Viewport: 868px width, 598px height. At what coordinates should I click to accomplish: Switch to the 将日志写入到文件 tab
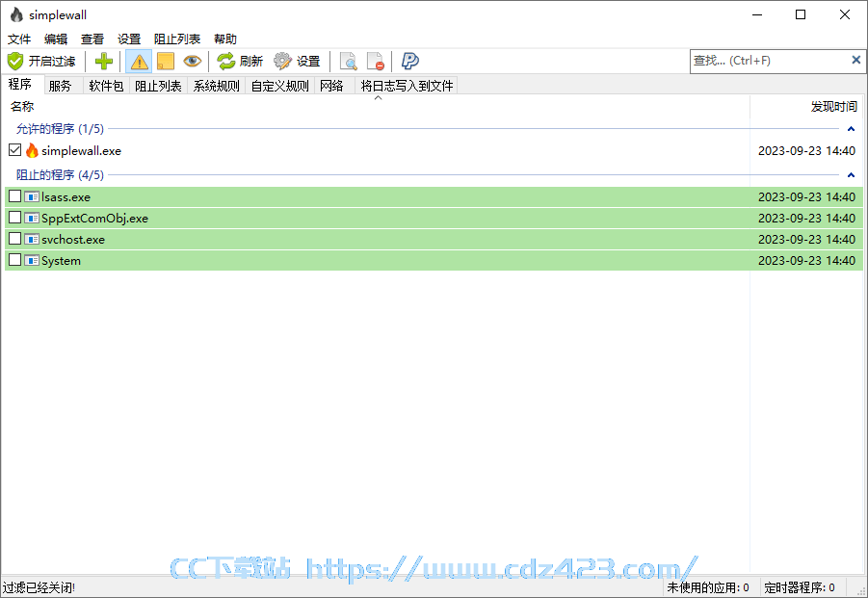(x=407, y=86)
